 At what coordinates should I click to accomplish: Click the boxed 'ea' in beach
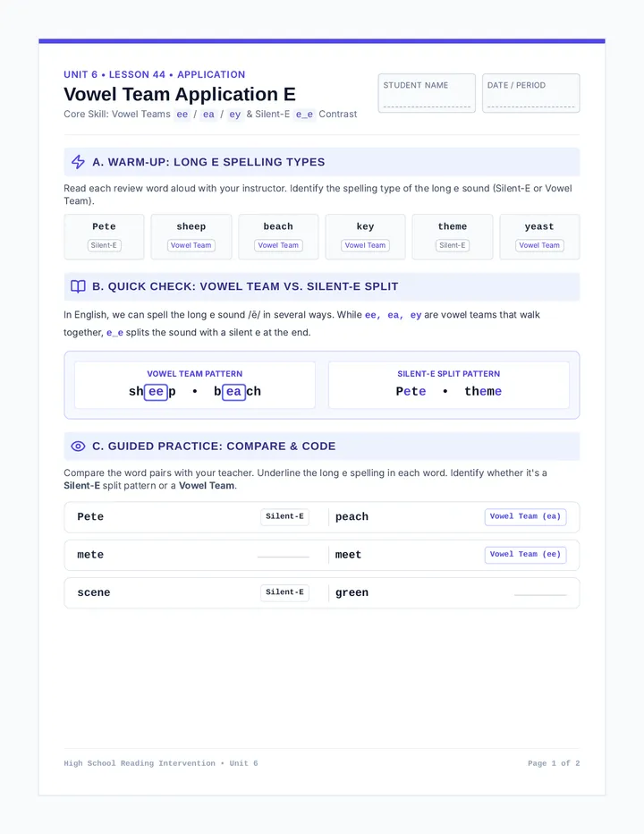point(233,392)
